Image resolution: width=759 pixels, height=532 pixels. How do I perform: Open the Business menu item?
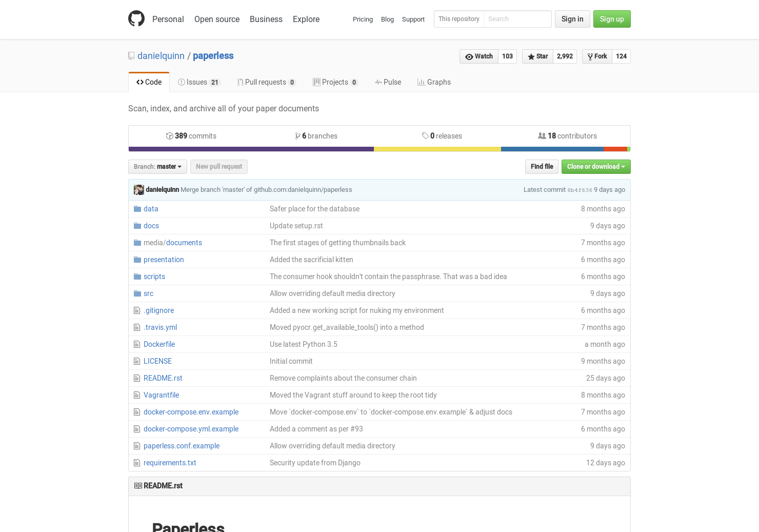266,19
